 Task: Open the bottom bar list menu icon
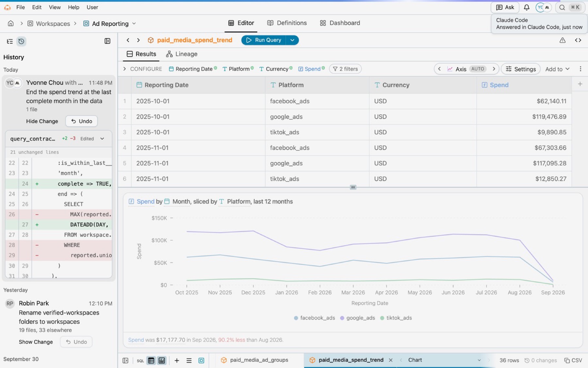tap(189, 360)
